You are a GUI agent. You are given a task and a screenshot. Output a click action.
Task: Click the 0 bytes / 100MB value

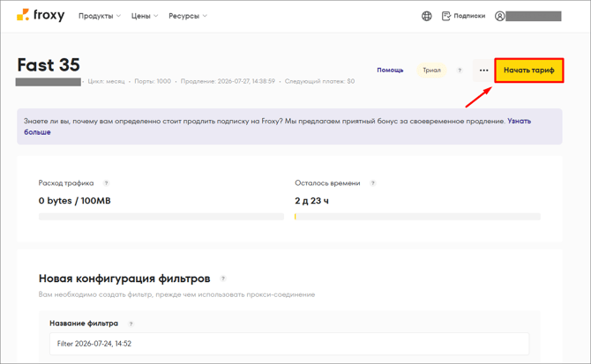pos(75,201)
